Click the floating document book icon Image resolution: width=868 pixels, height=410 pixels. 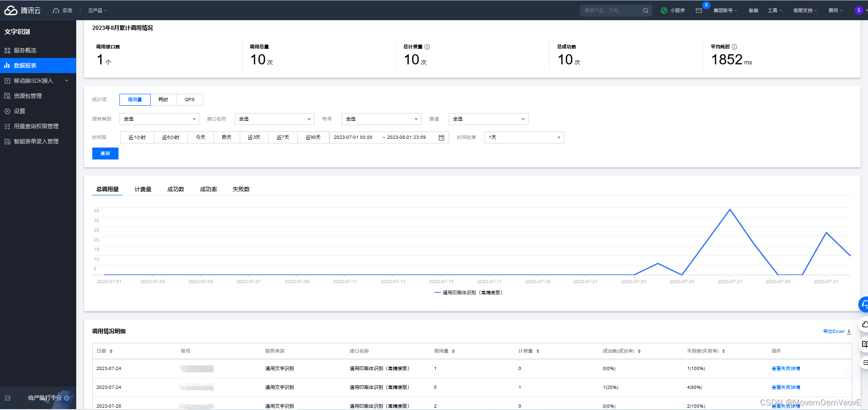tap(864, 344)
